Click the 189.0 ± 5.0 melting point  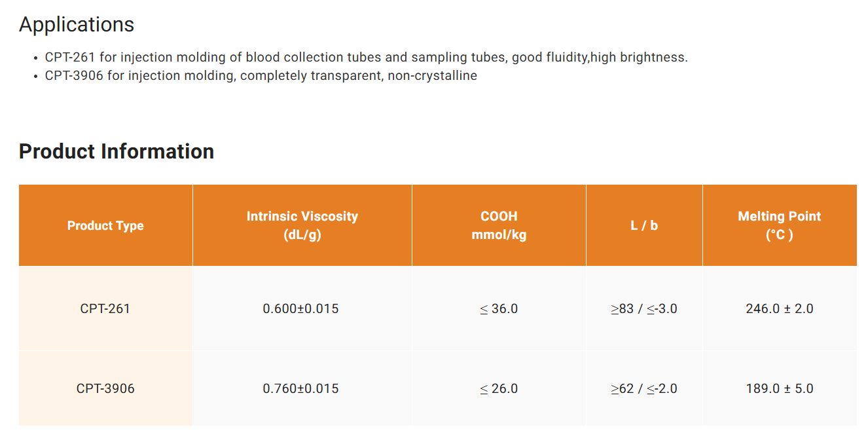(x=779, y=388)
